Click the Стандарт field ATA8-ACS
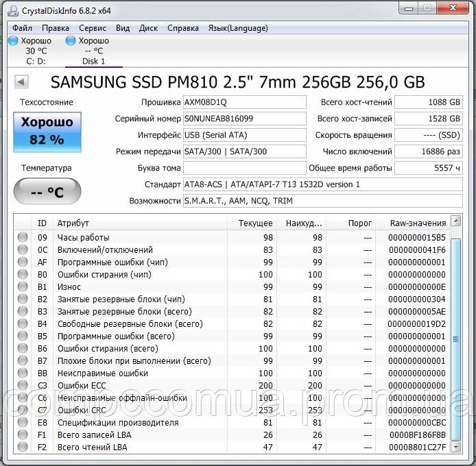This screenshot has width=476, height=466. coord(323,184)
